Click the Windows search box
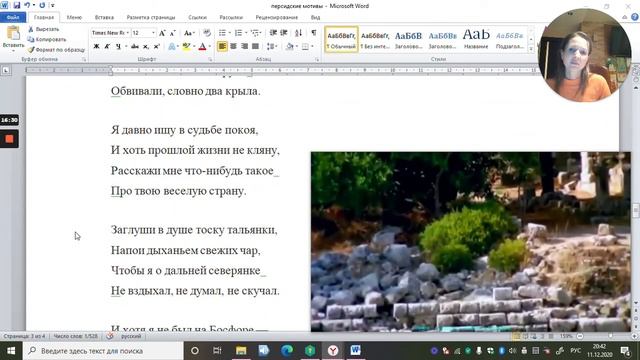 pyautogui.click(x=103, y=351)
